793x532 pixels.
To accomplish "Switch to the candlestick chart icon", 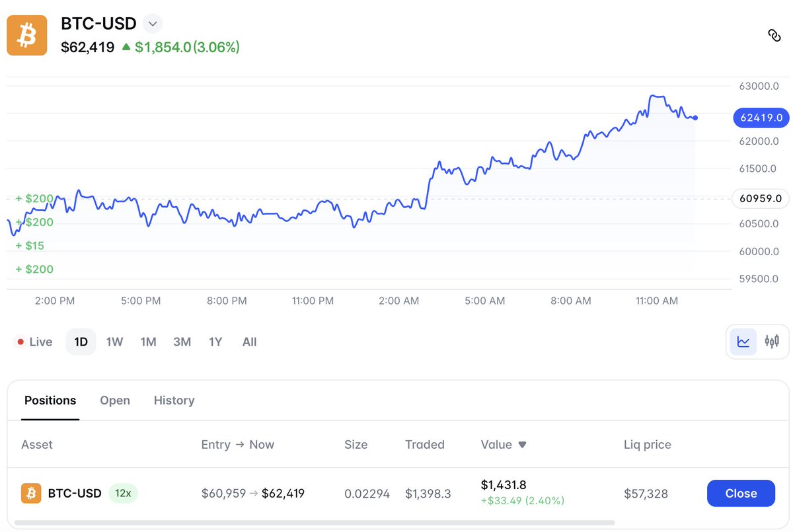I will (x=772, y=342).
